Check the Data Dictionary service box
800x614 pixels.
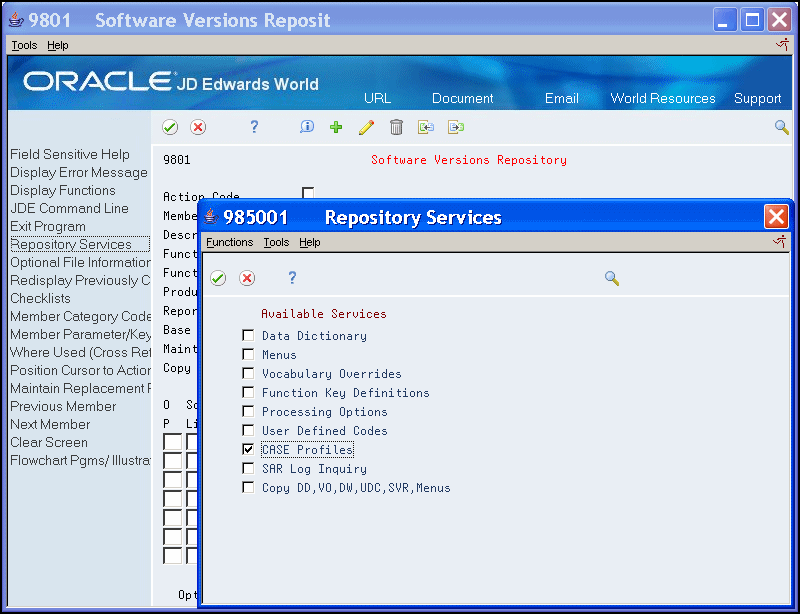(248, 335)
